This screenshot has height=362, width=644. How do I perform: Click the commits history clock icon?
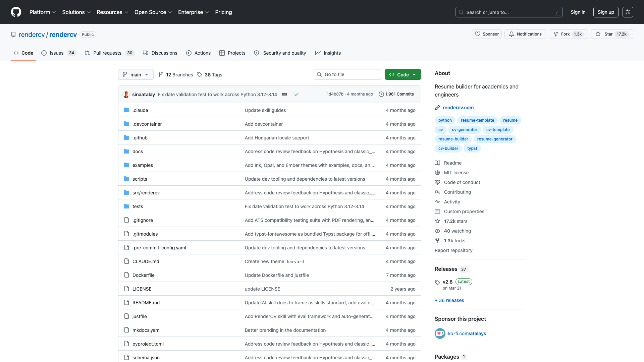(x=381, y=94)
